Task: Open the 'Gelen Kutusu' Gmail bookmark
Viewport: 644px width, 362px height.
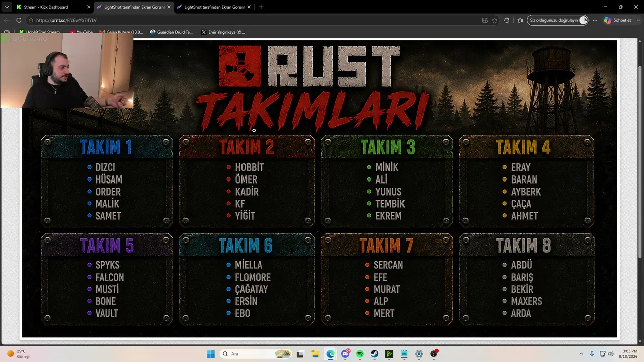Action: tap(121, 32)
